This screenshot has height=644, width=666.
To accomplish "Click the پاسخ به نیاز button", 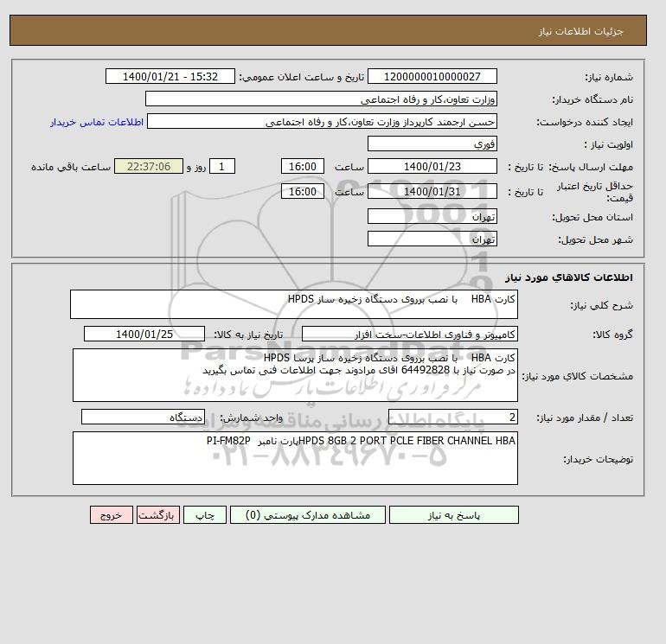I will coord(453,515).
